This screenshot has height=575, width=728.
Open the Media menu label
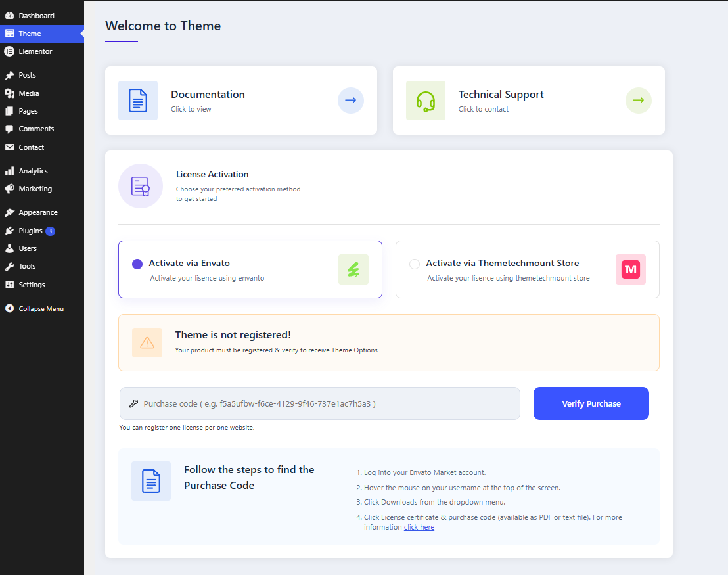(x=29, y=93)
